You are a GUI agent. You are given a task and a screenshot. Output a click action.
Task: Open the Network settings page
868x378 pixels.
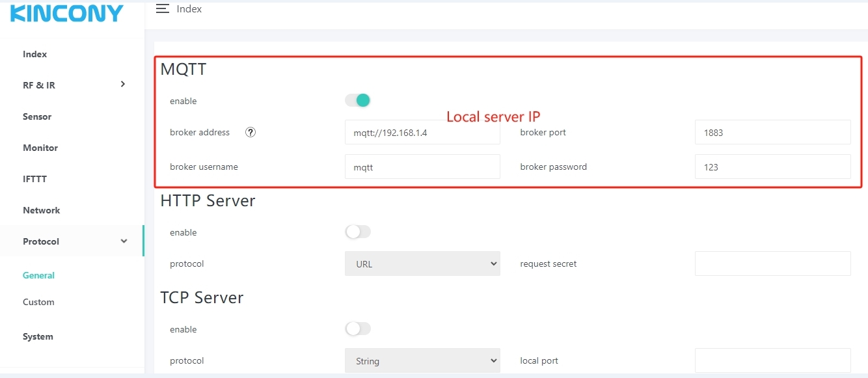coord(42,210)
